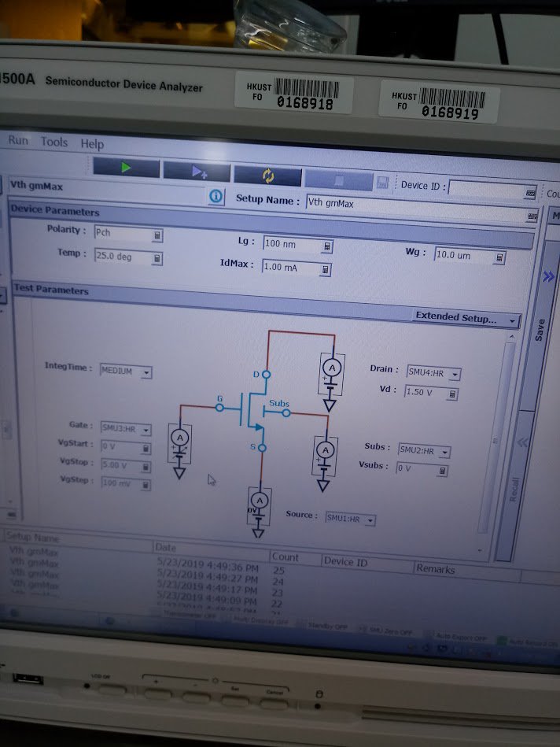Click the stop measurement button

click(338, 180)
